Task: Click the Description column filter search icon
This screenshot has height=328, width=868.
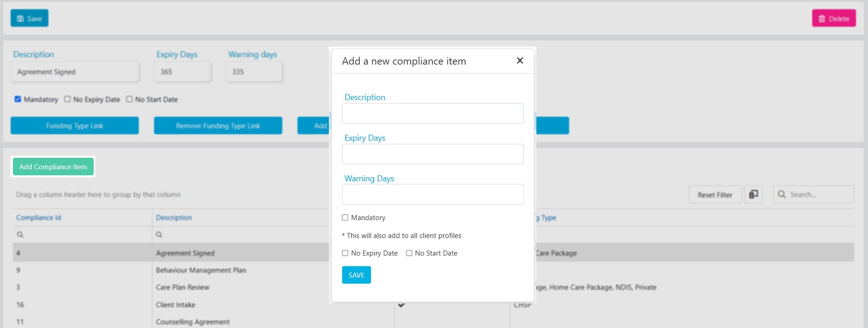Action: coord(159,235)
